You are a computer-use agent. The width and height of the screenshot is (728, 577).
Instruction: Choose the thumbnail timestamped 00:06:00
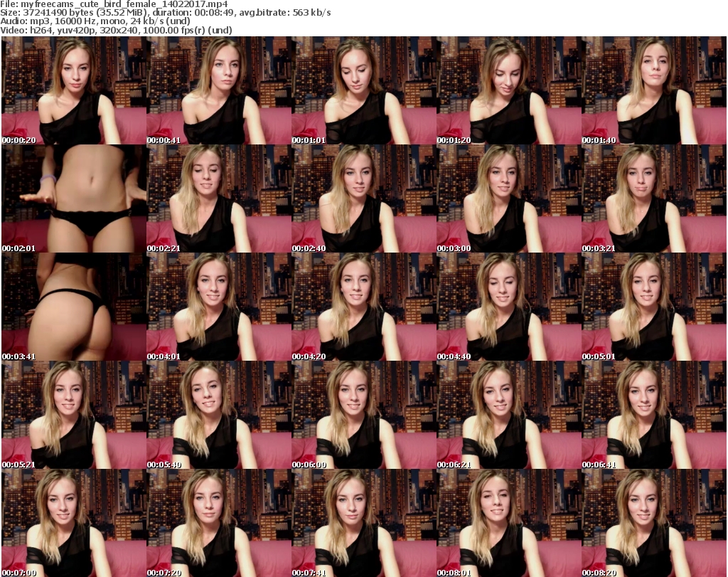coord(364,415)
